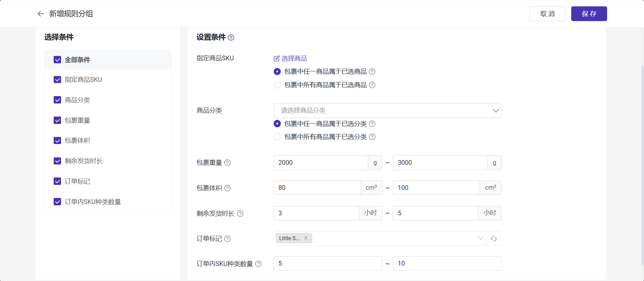Toggle the 订单标记 condition checkbox
This screenshot has height=281, width=644.
pos(57,182)
